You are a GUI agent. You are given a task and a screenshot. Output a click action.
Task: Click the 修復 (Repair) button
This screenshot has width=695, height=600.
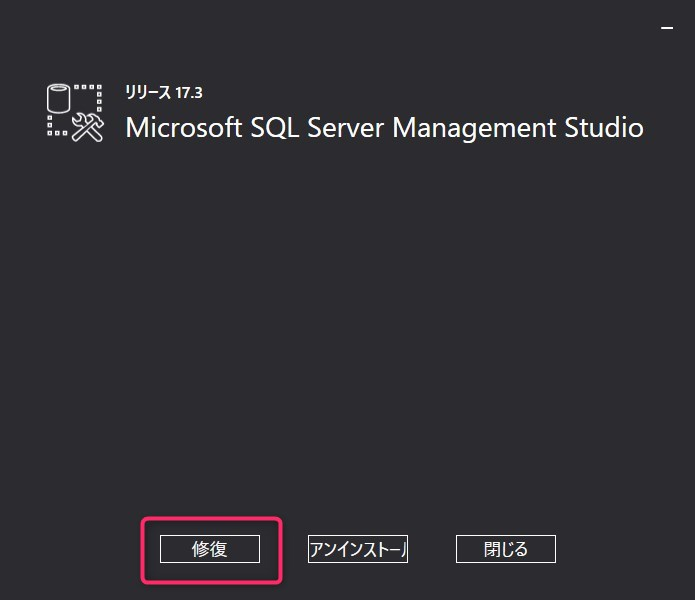210,549
